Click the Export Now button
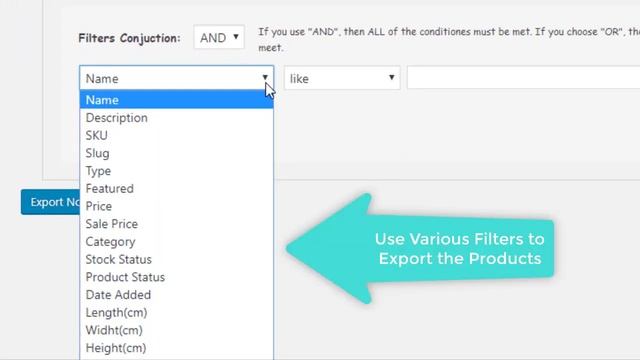The width and height of the screenshot is (640, 360). (x=51, y=202)
